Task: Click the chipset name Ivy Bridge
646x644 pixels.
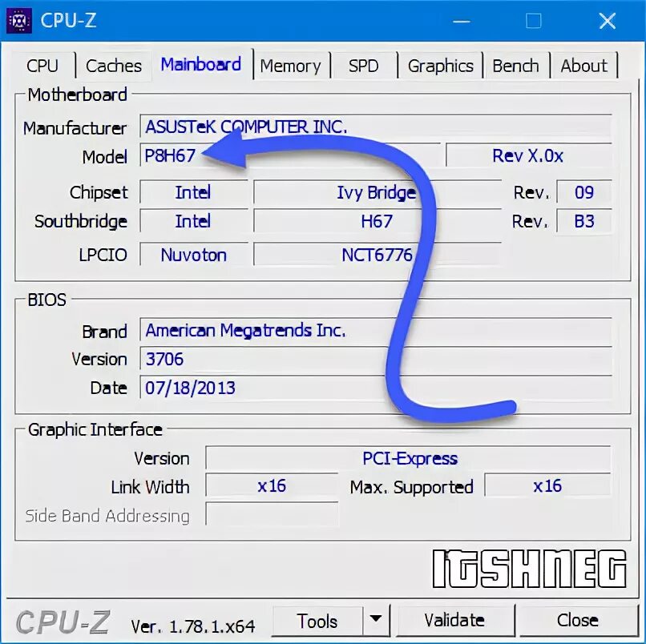Action: pos(377,192)
